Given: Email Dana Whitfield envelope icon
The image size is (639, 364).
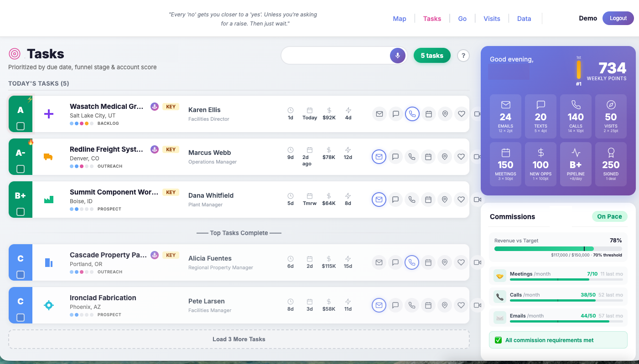Looking at the screenshot, I should (379, 200).
